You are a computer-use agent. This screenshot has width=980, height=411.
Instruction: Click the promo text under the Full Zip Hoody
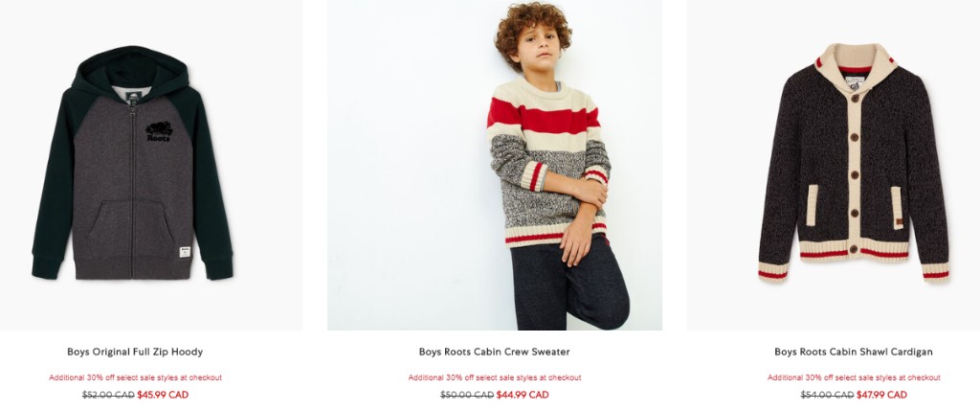[135, 377]
